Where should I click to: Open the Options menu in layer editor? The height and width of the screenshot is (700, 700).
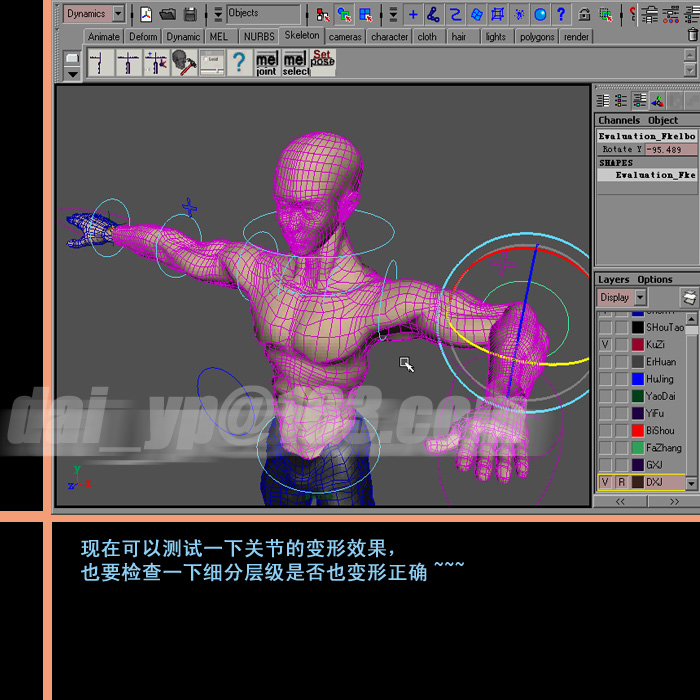click(x=654, y=279)
